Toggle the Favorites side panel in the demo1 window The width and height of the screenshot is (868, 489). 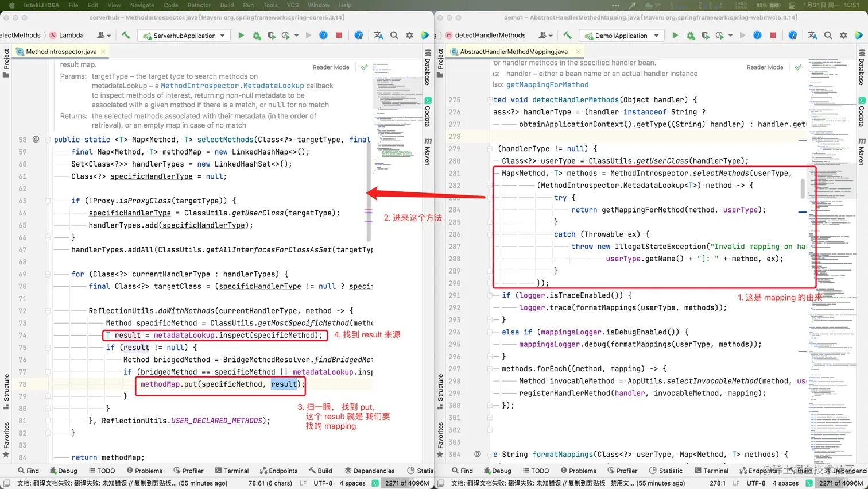[x=440, y=440]
